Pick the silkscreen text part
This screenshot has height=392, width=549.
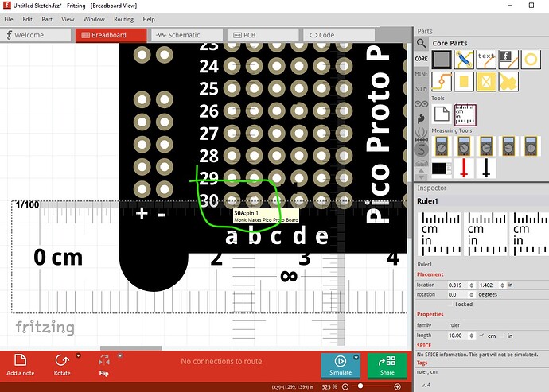(486, 59)
